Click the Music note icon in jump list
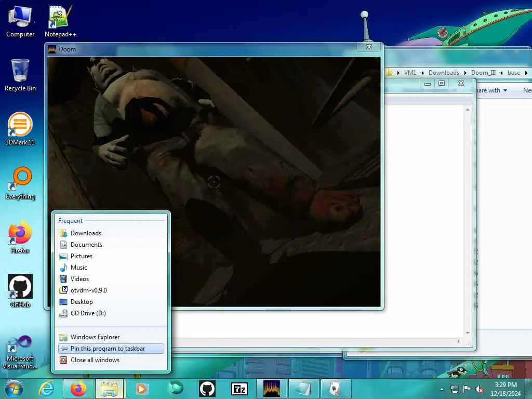The image size is (532, 399). pos(63,268)
